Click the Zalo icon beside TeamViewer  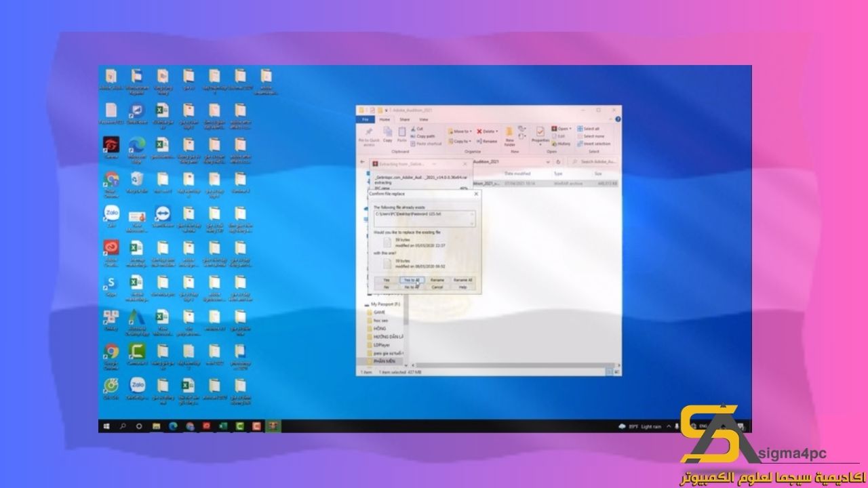pyautogui.click(x=111, y=217)
